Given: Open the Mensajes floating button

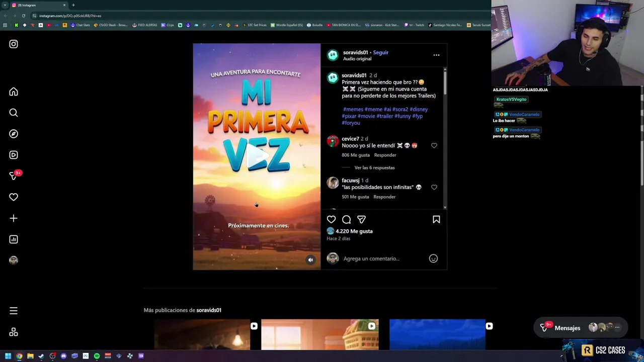Looking at the screenshot, I should pos(581,328).
